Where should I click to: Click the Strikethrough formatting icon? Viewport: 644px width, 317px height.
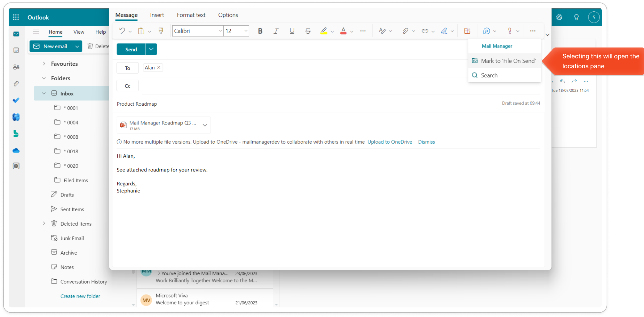[x=308, y=31]
